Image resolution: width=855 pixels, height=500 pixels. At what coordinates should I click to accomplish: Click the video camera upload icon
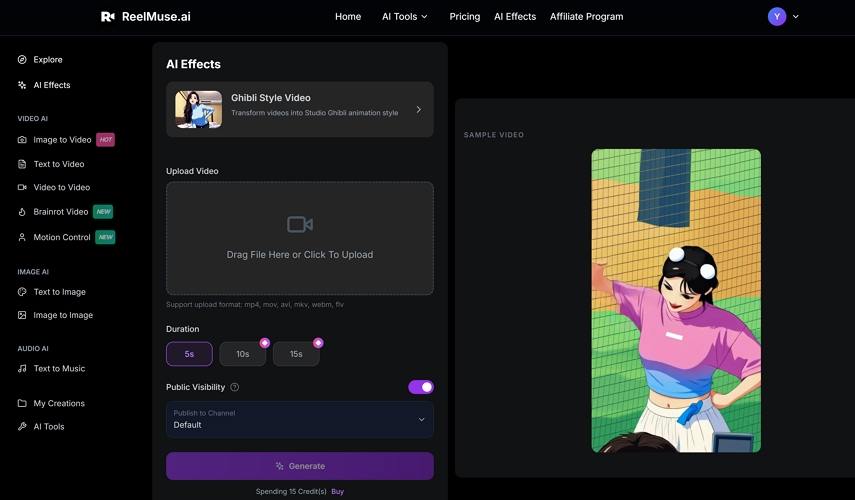tap(300, 224)
